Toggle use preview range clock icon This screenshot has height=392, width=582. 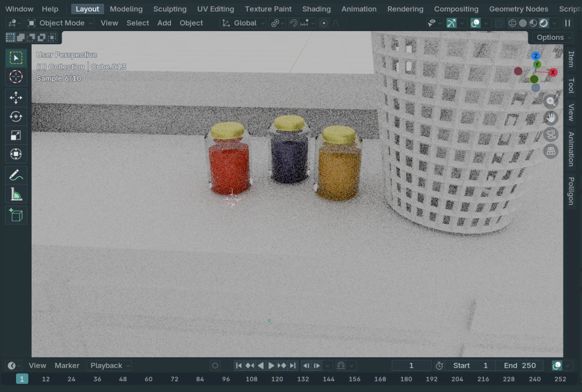pos(439,366)
